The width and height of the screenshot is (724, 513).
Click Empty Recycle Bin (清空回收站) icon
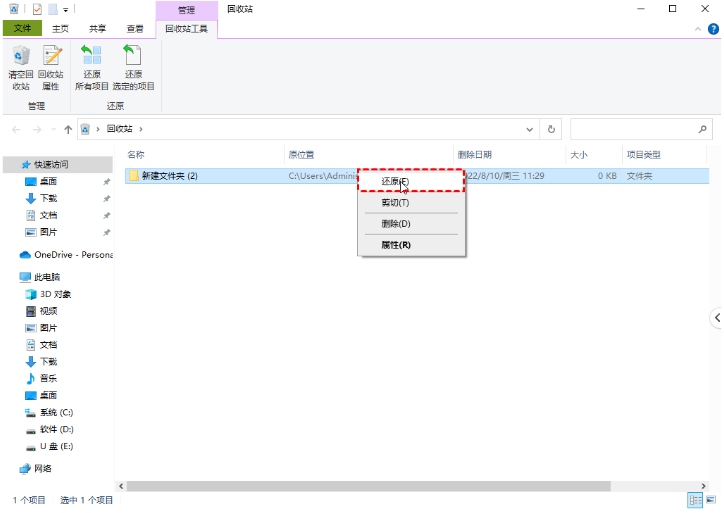pyautogui.click(x=21, y=67)
